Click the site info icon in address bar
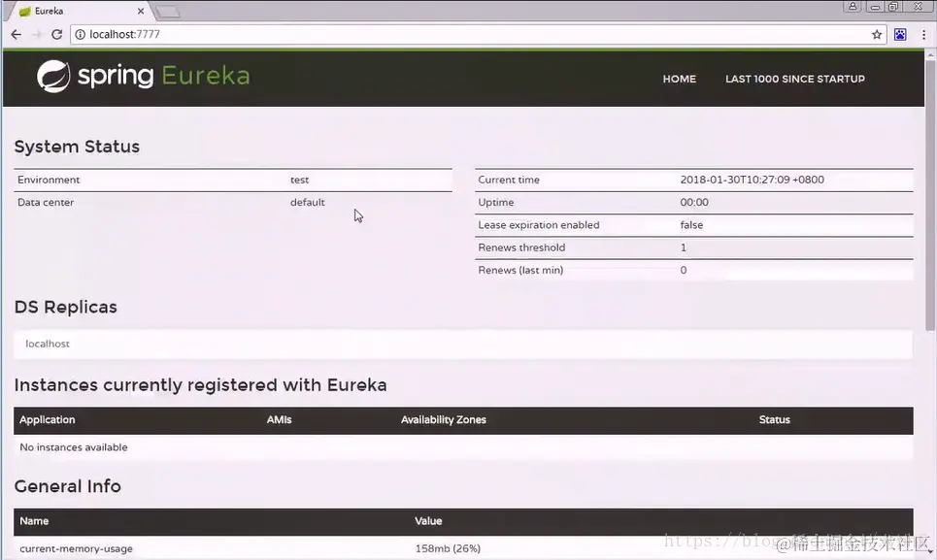The height and width of the screenshot is (560, 937). click(x=80, y=35)
